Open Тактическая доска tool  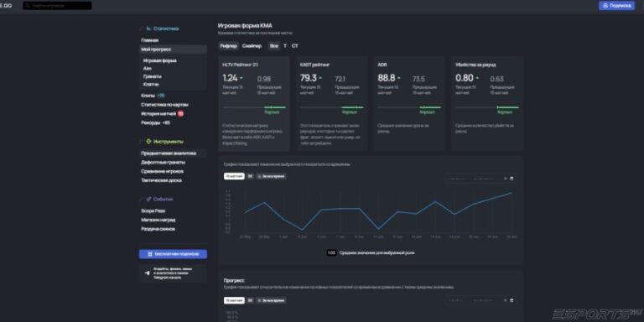coord(161,180)
